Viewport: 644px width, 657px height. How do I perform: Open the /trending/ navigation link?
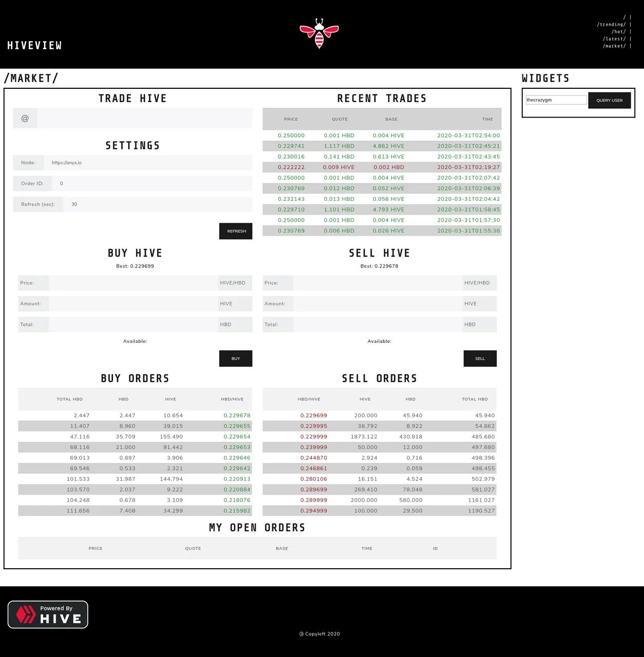pos(611,25)
